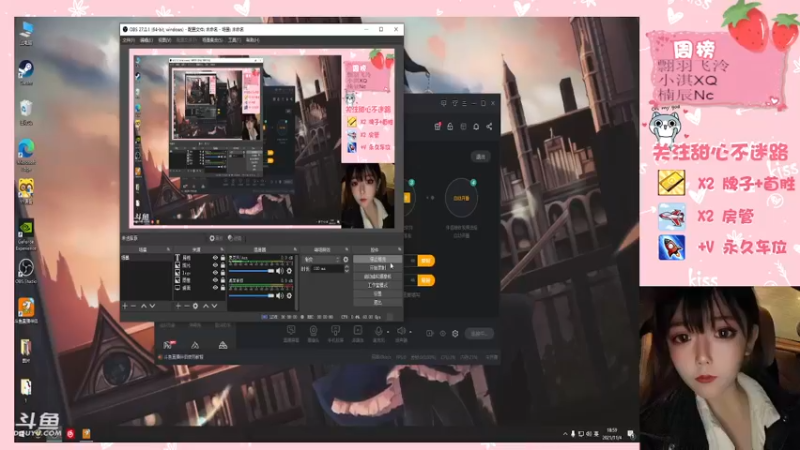
Task: Adjust the transition duration stepper arrows
Action: pyautogui.click(x=346, y=268)
